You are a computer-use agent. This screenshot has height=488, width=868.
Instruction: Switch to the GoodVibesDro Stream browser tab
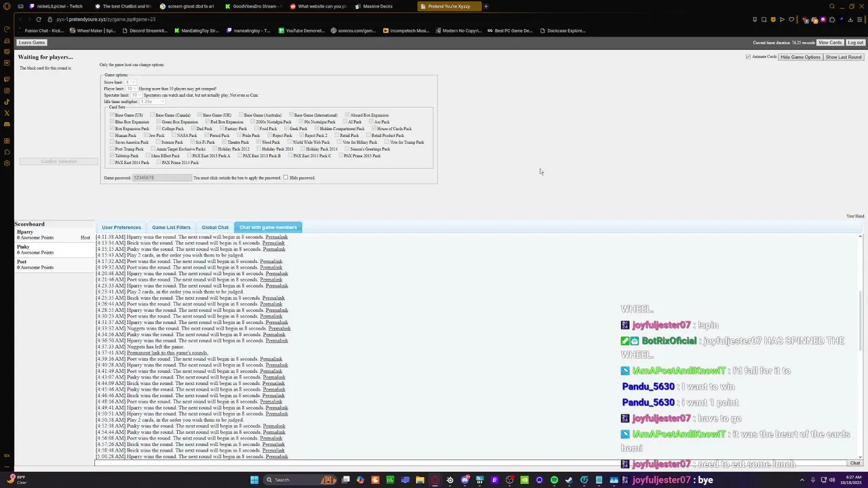252,6
